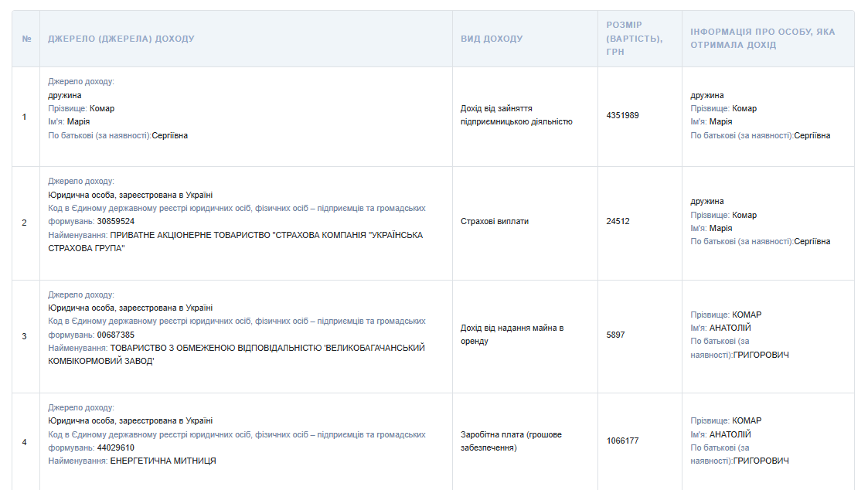Click 'АНАТОЛІЙ' name in row 3
The image size is (868, 490).
[x=730, y=328]
